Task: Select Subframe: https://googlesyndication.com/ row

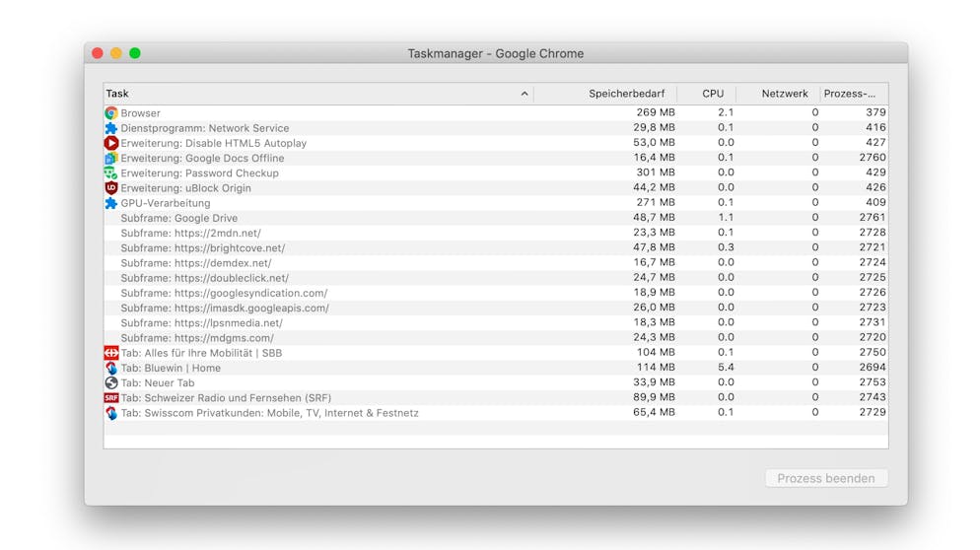Action: (496, 293)
